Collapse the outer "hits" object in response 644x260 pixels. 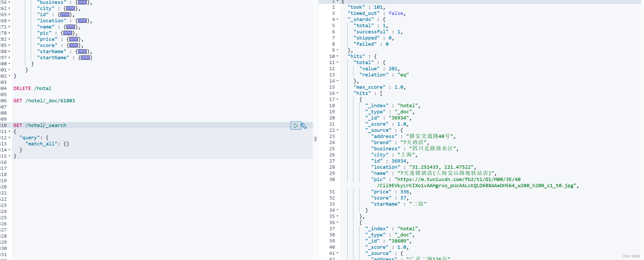[338, 56]
